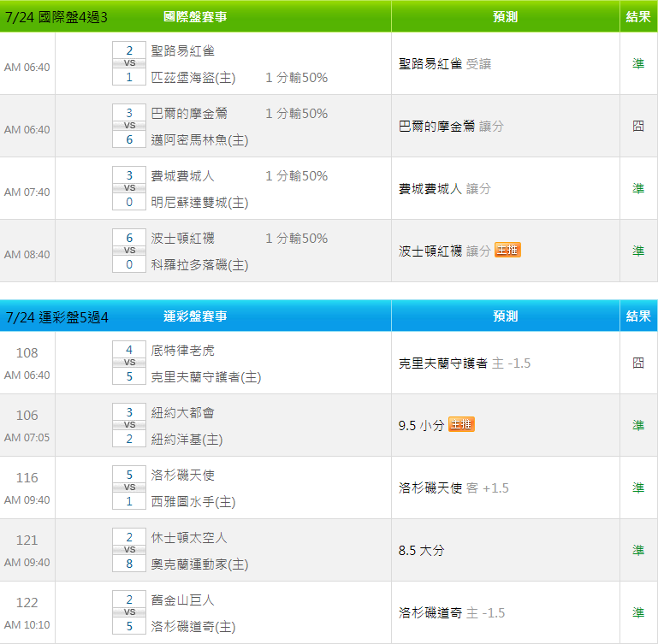Click team name 紐約洋基(主)
658x644 pixels.
coord(187,440)
